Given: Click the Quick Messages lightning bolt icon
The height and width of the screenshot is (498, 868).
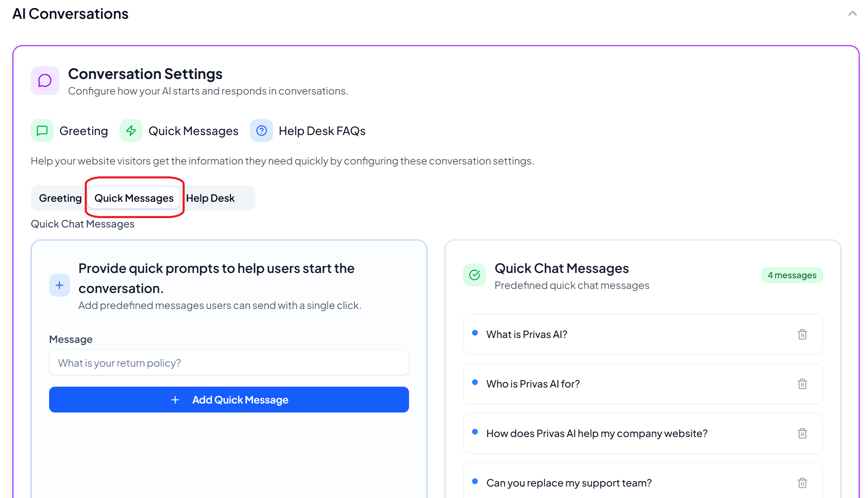Looking at the screenshot, I should [x=131, y=131].
